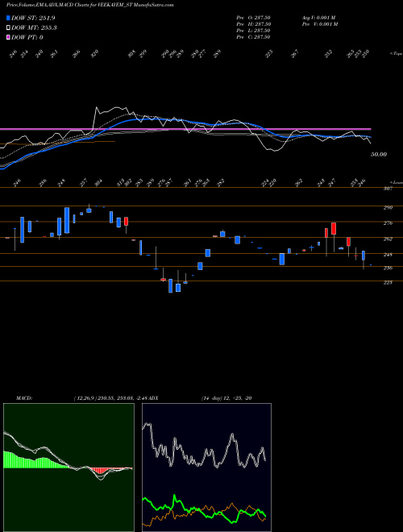
Task: Click the 236 price axis label
Action: pyautogui.click(x=388, y=268)
